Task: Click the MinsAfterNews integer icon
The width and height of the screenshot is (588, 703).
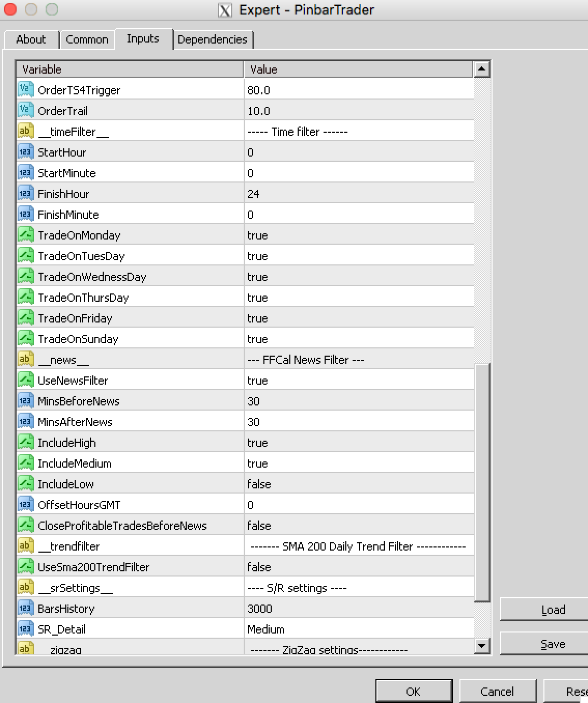Action: [x=25, y=421]
